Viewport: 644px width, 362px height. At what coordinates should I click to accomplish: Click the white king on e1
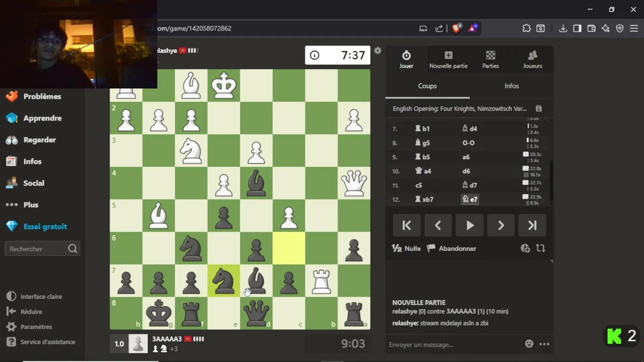[224, 86]
